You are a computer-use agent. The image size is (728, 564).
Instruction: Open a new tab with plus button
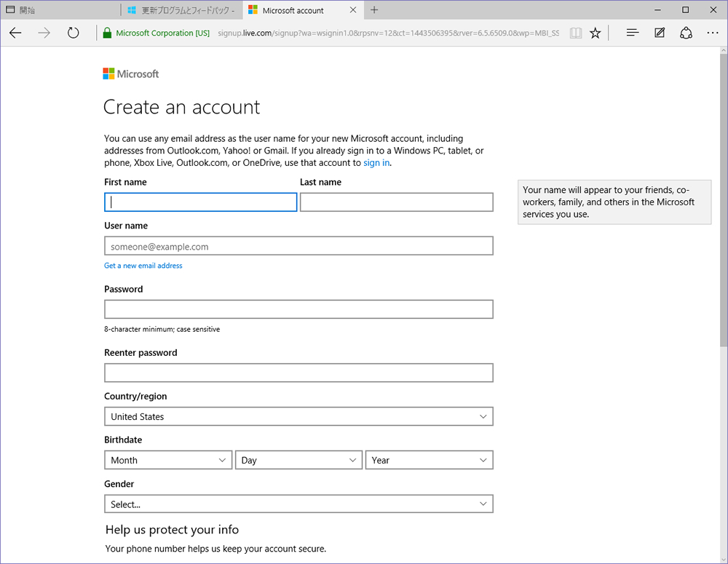point(374,9)
